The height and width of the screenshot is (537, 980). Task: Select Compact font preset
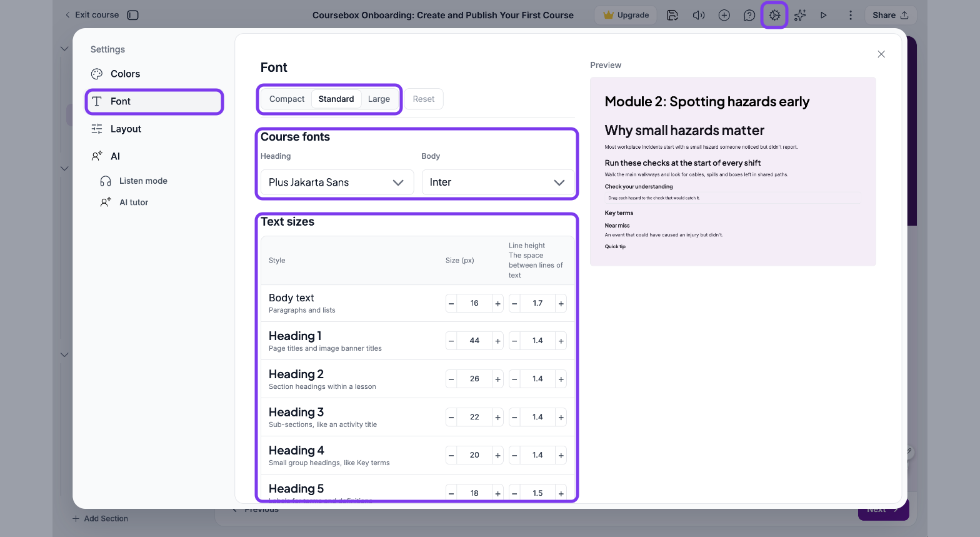287,99
